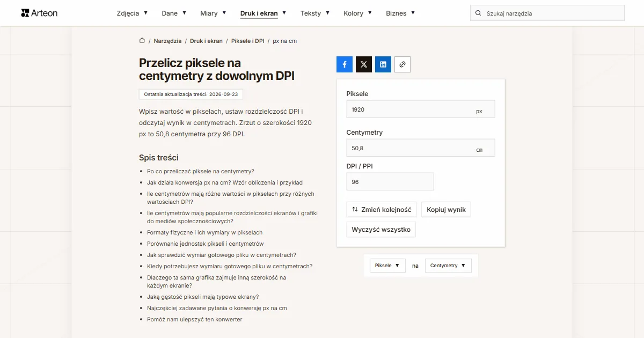Share the page on LinkedIn
Screen dimensions: 644x338
point(383,64)
